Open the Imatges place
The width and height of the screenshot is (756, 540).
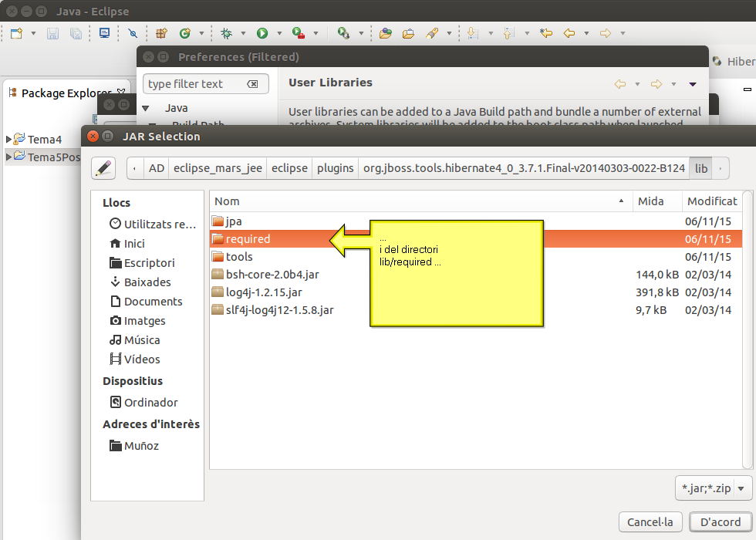[137, 321]
